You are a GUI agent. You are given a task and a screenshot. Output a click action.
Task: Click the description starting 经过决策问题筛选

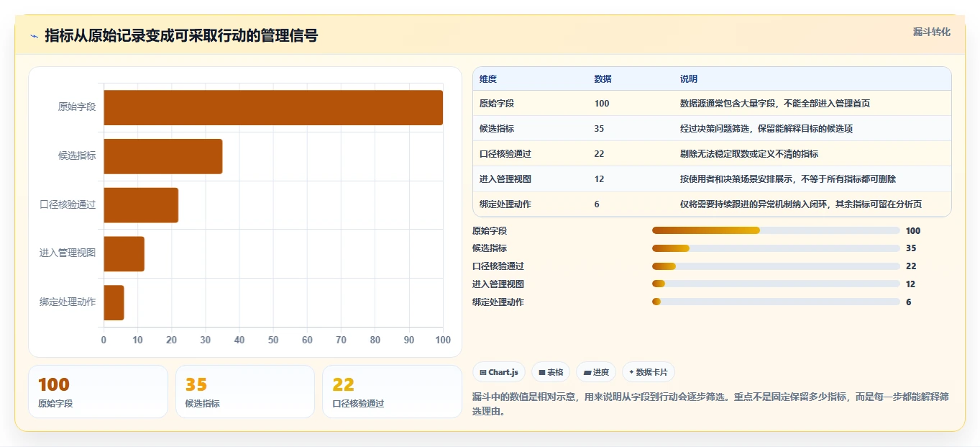[x=766, y=129]
